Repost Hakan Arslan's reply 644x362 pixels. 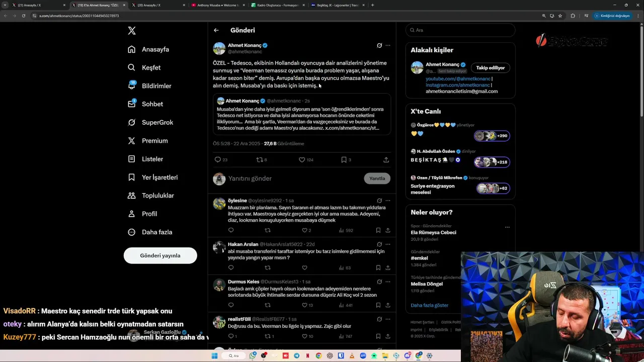268,267
